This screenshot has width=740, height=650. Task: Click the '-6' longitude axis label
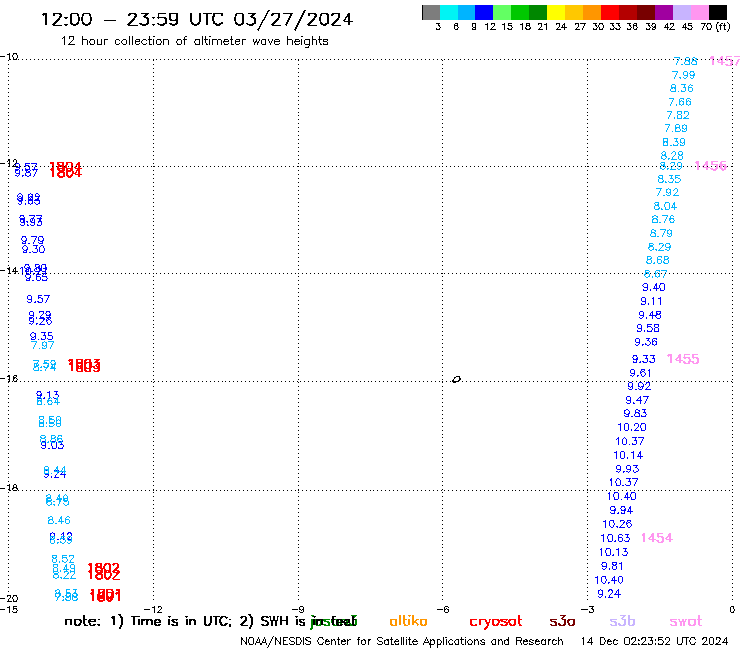tap(442, 609)
